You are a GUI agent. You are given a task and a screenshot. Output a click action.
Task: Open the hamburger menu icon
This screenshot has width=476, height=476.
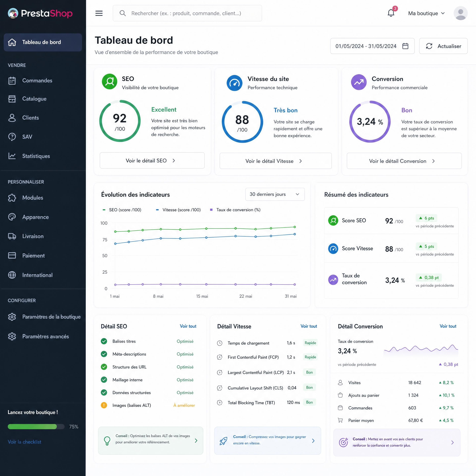click(99, 13)
